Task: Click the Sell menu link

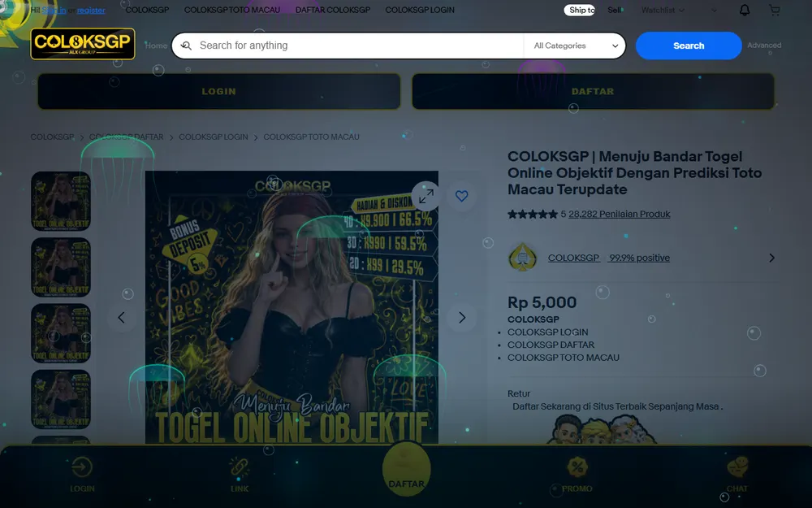Action: (x=614, y=10)
